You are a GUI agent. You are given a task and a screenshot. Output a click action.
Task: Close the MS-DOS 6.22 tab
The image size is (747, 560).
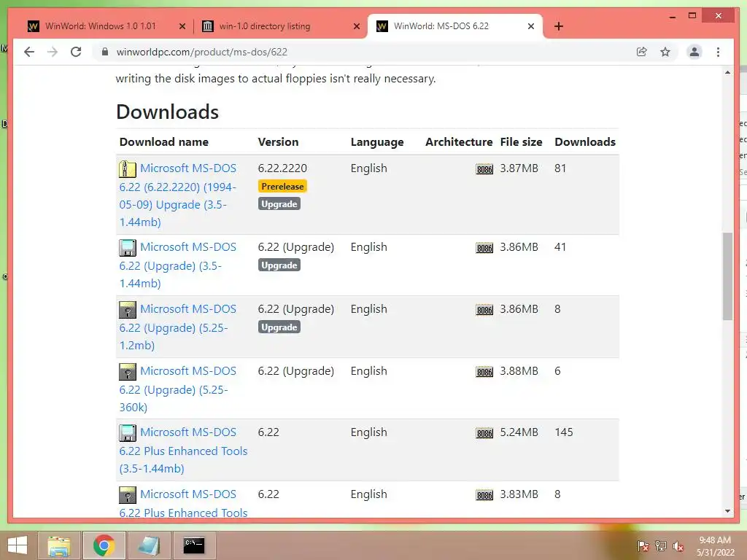click(x=531, y=26)
